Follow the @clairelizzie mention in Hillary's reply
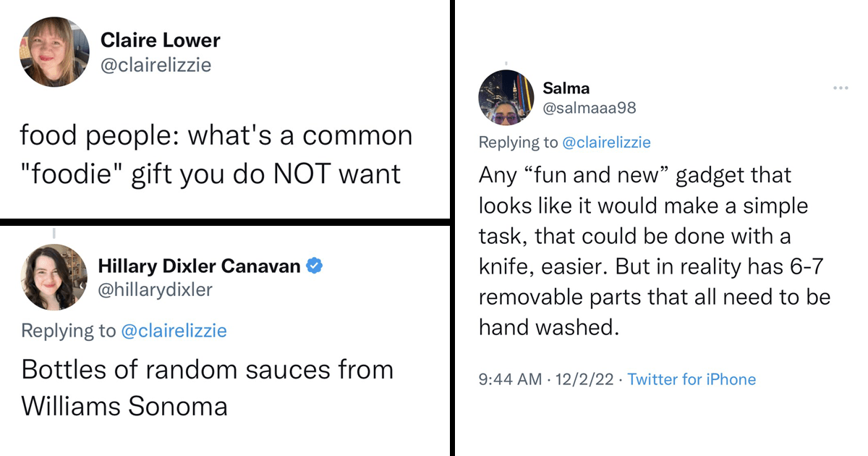 click(174, 331)
